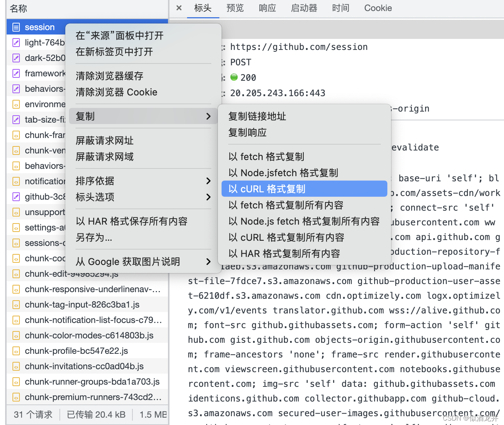
Task: Click the script icon next to notification
Action: (16, 181)
